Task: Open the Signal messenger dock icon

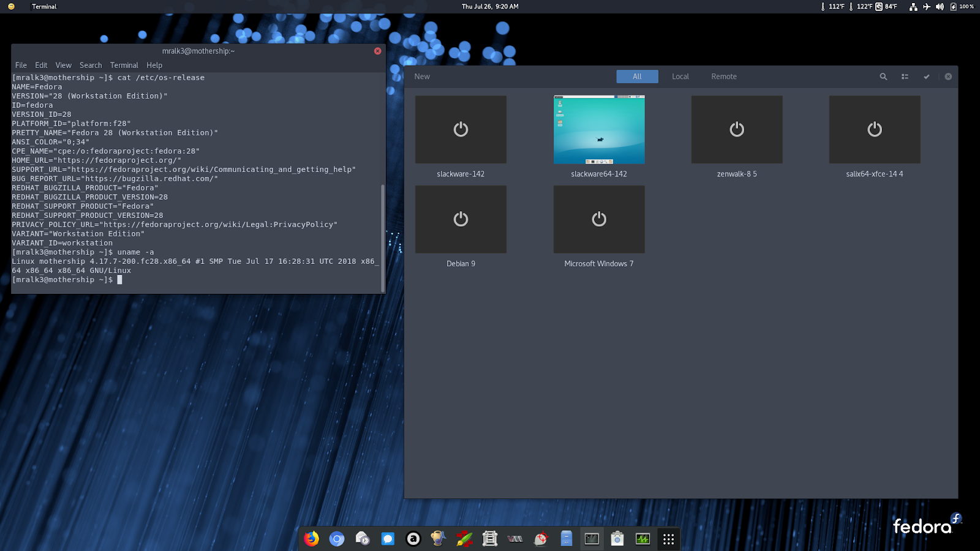Action: (388, 539)
